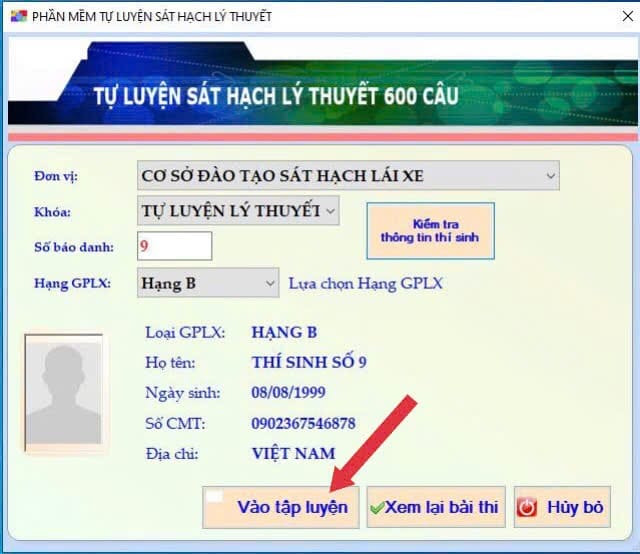Viewport: 640px width, 554px height.
Task: Click the Đơn vị label
Action: pyautogui.click(x=56, y=176)
